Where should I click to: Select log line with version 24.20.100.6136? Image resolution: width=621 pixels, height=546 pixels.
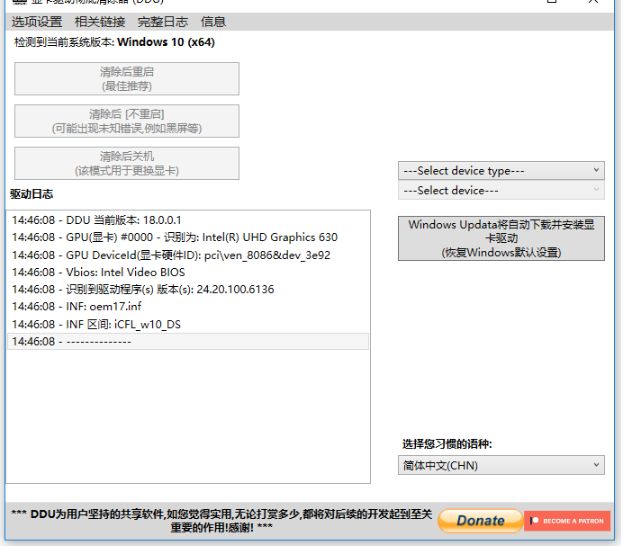(188, 289)
